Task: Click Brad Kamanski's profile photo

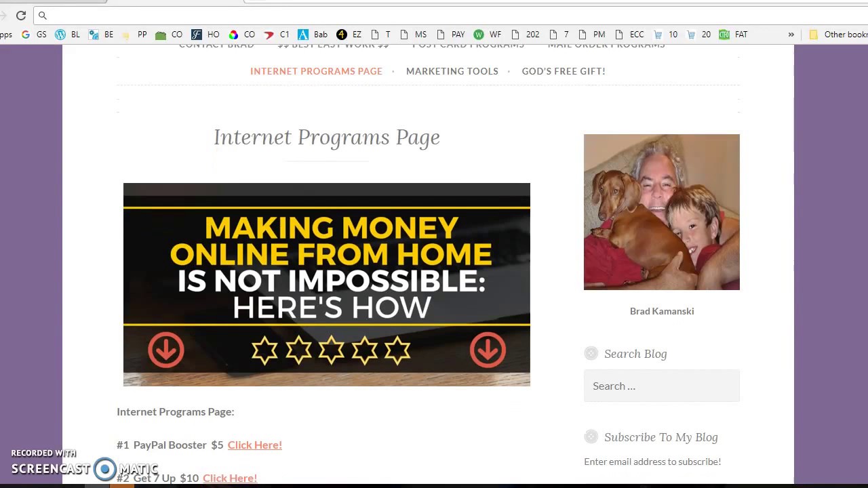Action: 662,212
